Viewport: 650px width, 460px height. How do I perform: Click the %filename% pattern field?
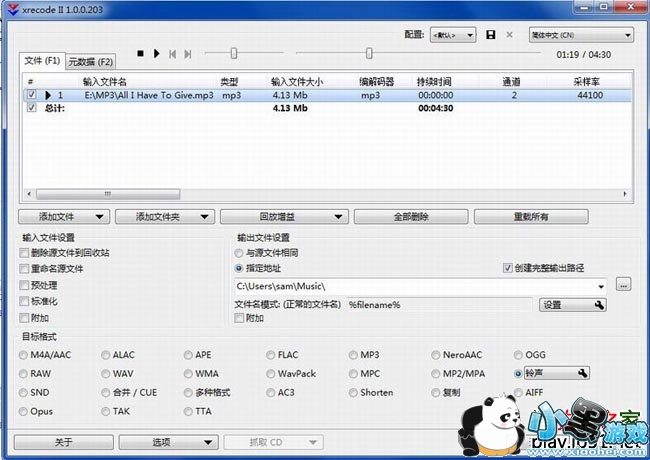pyautogui.click(x=439, y=305)
